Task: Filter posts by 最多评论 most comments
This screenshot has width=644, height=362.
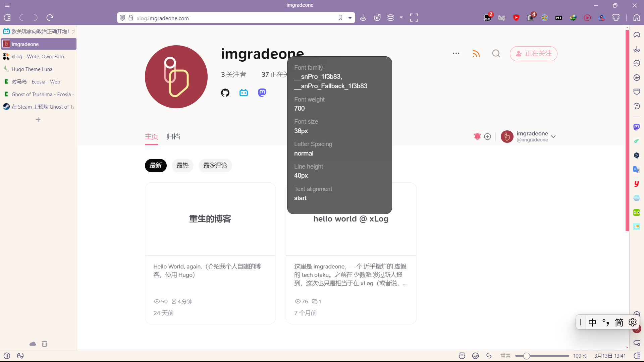Action: pyautogui.click(x=215, y=166)
